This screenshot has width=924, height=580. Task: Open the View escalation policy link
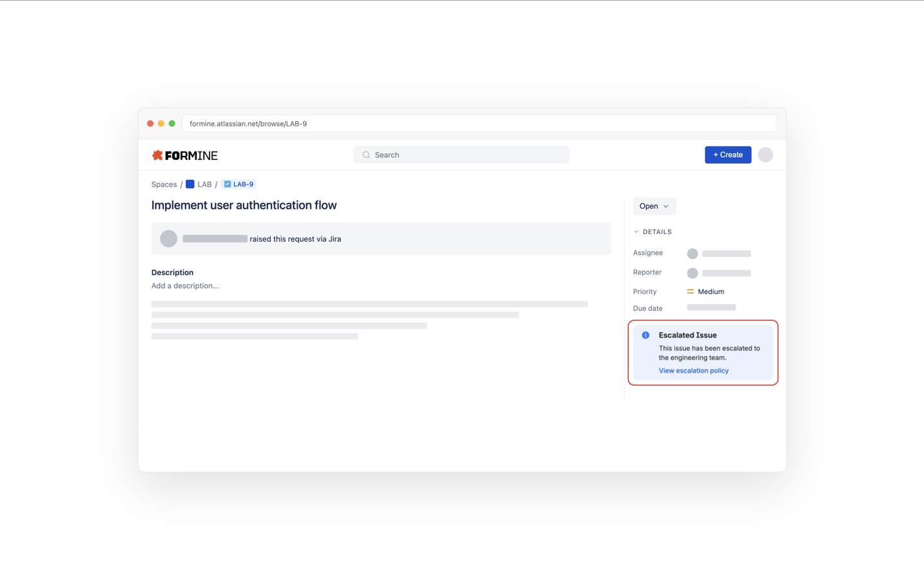coord(693,370)
